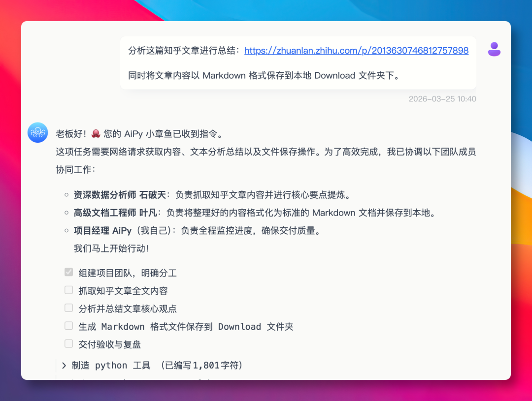Check the 分析并总结文章核心观点 checkbox
Screen dimensions: 532x401
point(68,308)
